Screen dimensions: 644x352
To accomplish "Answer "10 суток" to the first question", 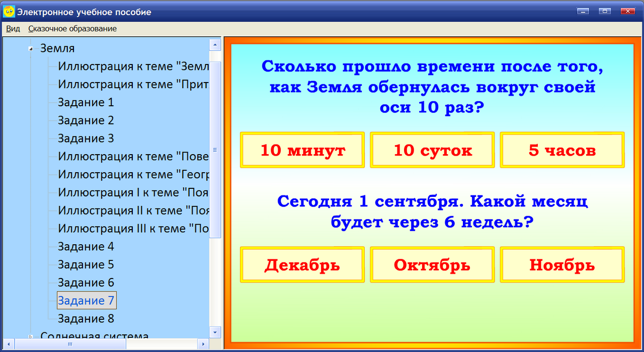I will coord(432,150).
